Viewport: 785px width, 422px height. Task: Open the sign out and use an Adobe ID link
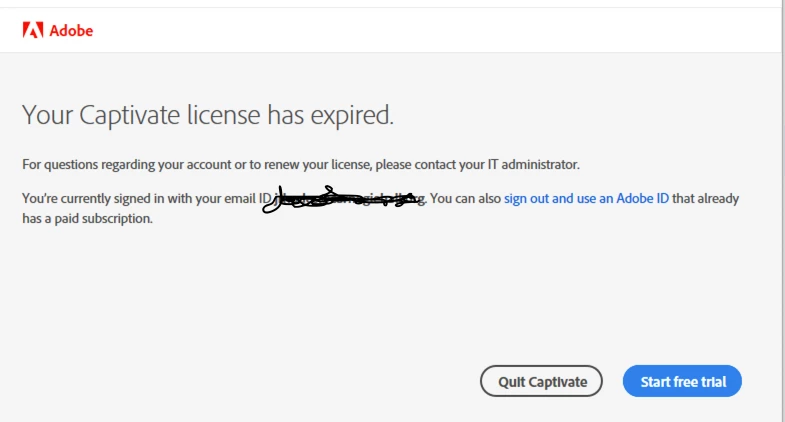(x=586, y=199)
